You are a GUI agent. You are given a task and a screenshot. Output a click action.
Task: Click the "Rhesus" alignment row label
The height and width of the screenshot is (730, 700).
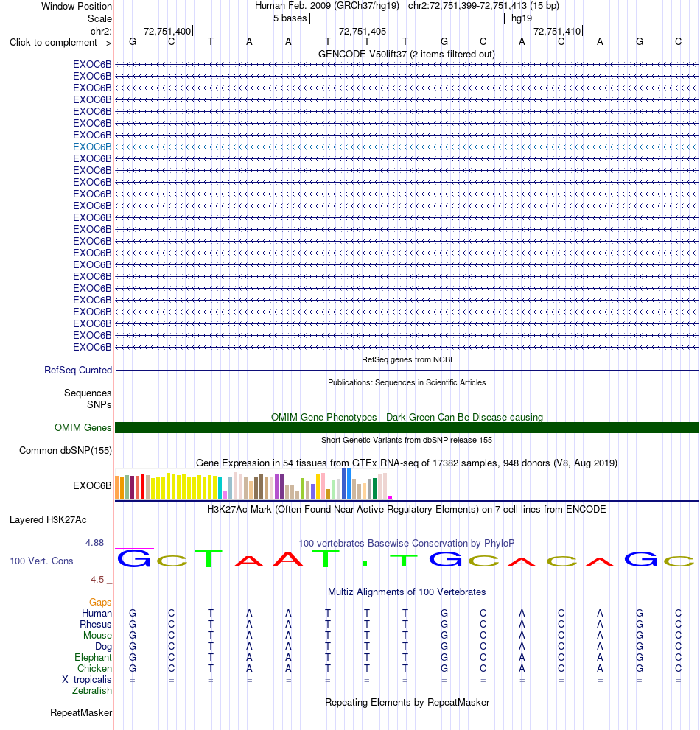pos(96,625)
